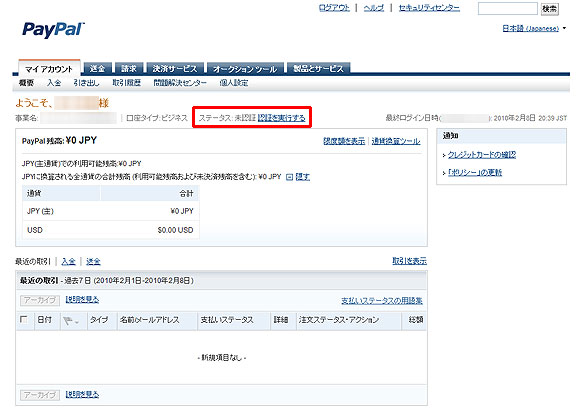
Task: Click the 入金 filter under recent transactions
Action: (x=68, y=261)
